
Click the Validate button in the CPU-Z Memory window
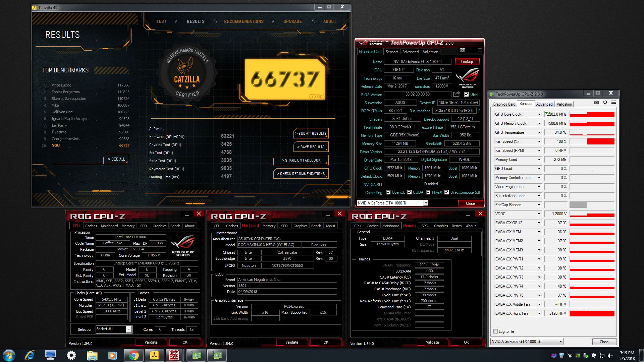point(432,342)
